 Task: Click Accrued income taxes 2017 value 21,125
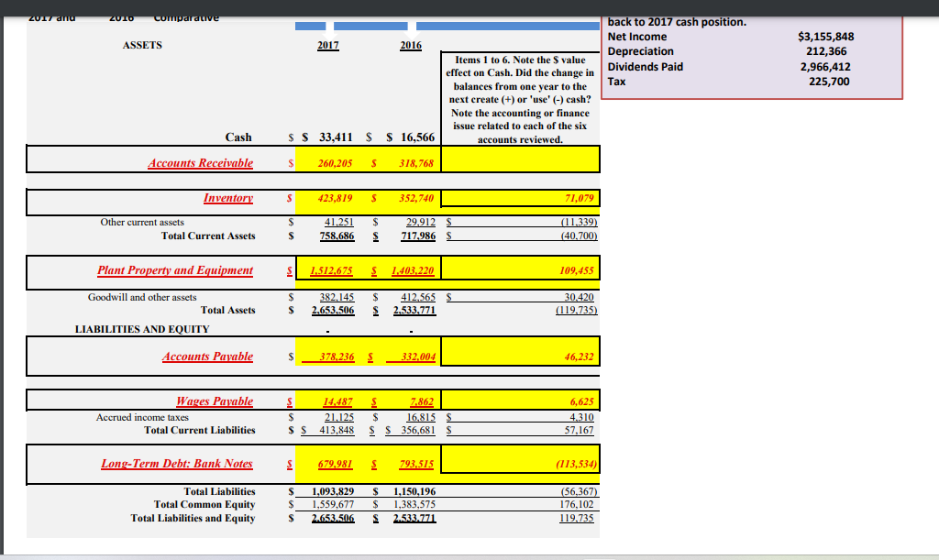(339, 417)
